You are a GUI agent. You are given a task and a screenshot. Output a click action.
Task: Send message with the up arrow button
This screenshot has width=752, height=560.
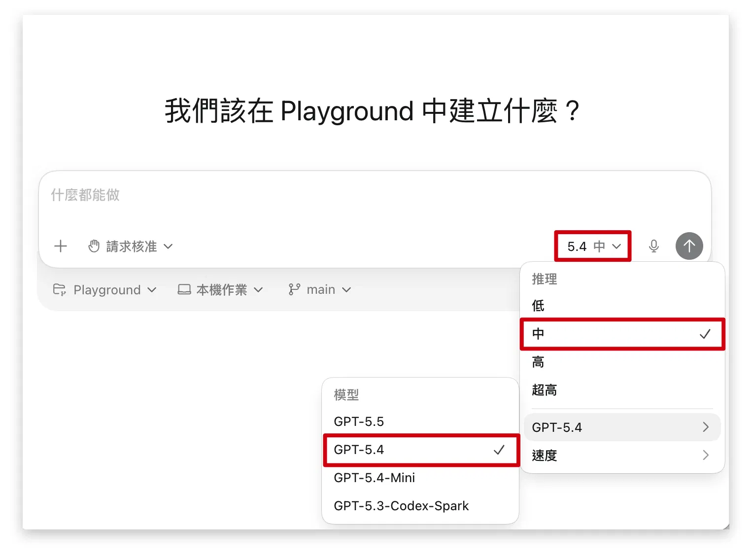(x=689, y=246)
